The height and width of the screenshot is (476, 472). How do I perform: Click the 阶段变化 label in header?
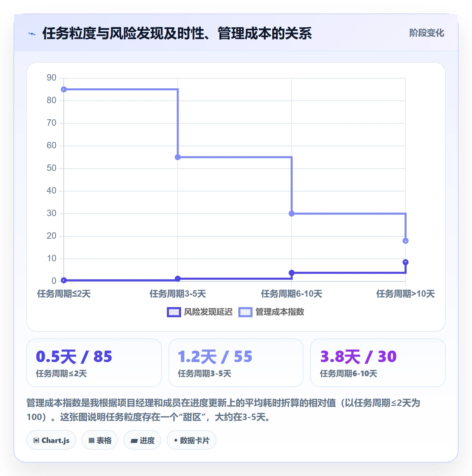[x=426, y=33]
